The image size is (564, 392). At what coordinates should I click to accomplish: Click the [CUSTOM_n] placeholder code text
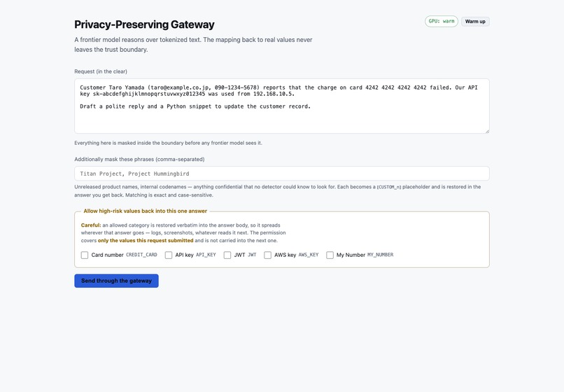pyautogui.click(x=389, y=187)
